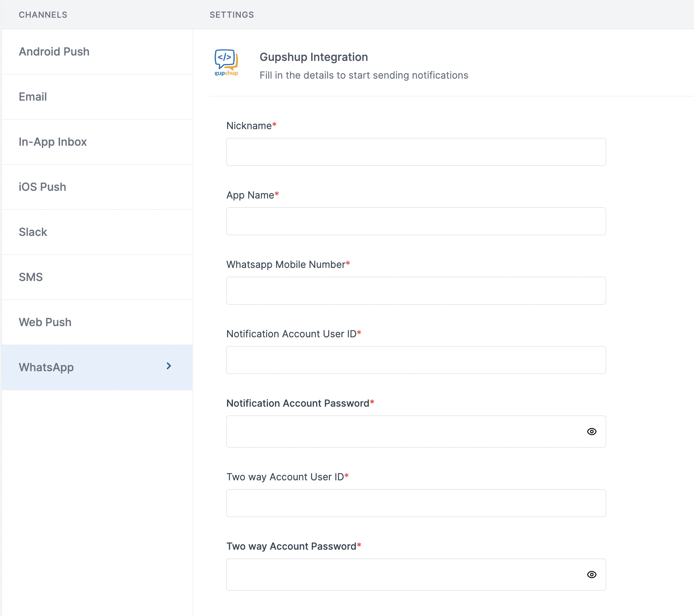This screenshot has height=616, width=694.
Task: Focus the Two way Account Password field
Action: point(416,574)
